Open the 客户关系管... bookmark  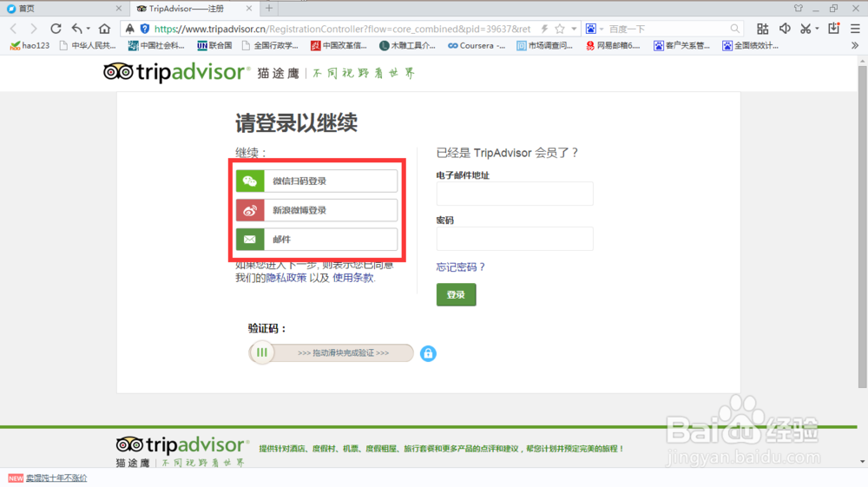point(682,45)
